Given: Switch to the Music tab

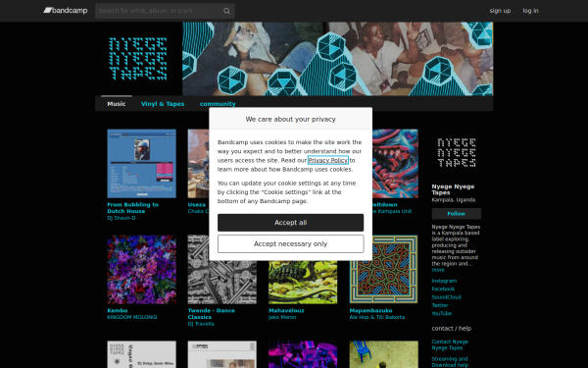Looking at the screenshot, I should click(x=117, y=104).
